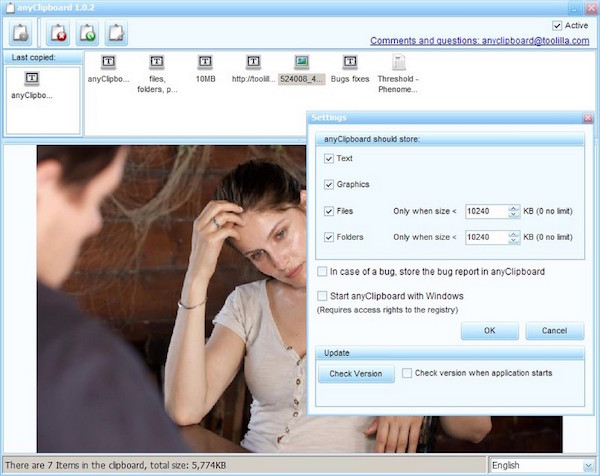Click the Files size limit spinner arrows
Screen dimensions: 600x476
514,211
